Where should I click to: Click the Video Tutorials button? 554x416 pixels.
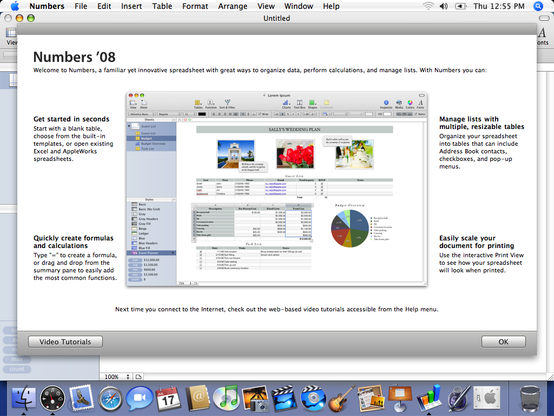pos(65,342)
